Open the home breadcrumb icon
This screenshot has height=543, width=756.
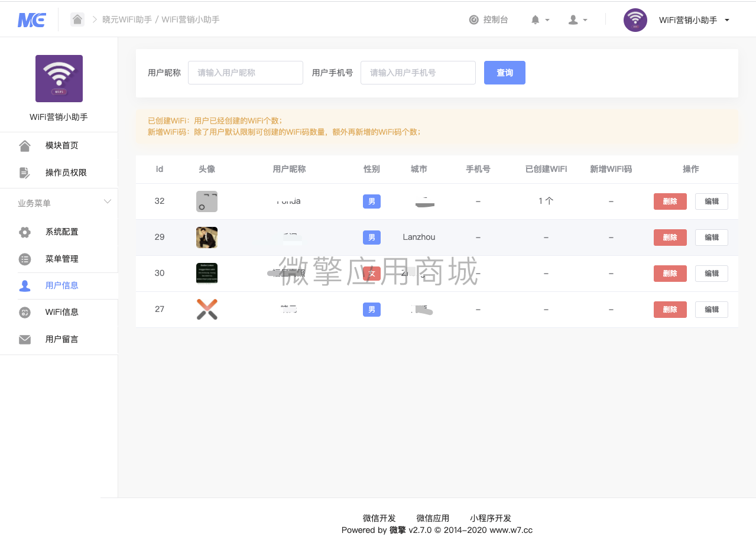(77, 19)
